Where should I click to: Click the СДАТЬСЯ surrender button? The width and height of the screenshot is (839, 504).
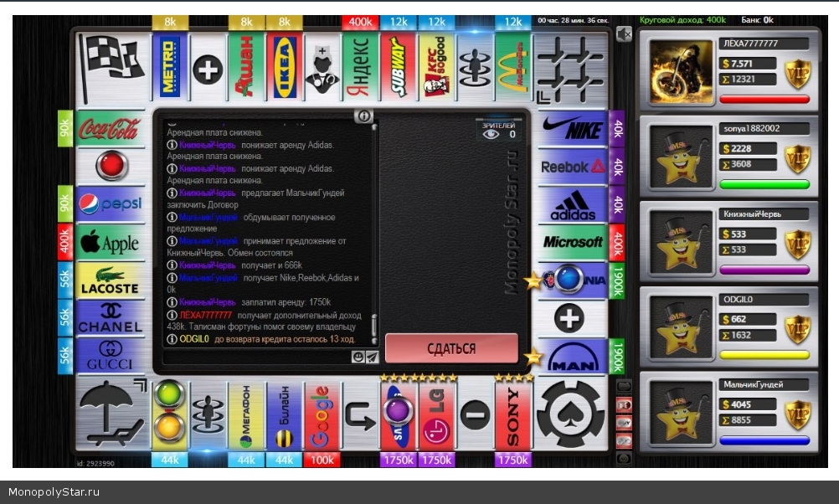(x=451, y=348)
